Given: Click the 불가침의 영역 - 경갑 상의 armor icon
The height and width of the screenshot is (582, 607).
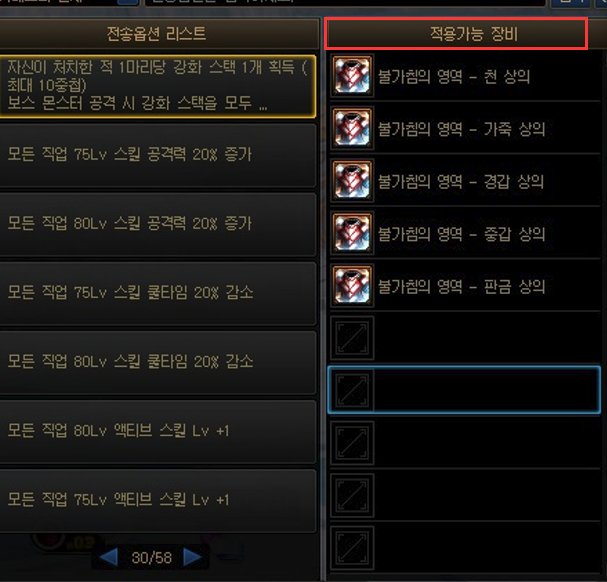Looking at the screenshot, I should click(x=352, y=180).
